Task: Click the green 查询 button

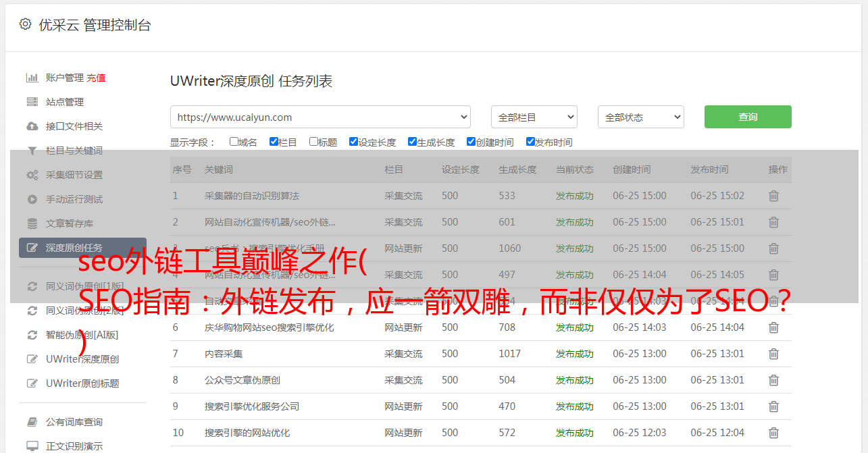Action: pos(748,117)
